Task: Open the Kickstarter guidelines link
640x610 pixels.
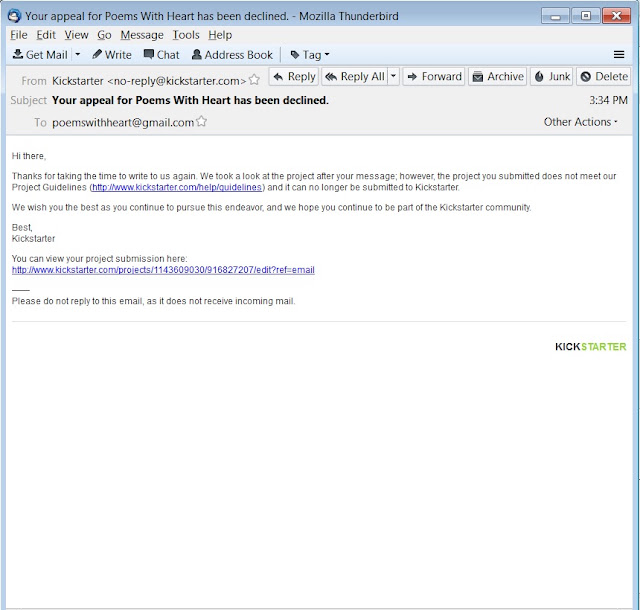Action: [x=177, y=187]
